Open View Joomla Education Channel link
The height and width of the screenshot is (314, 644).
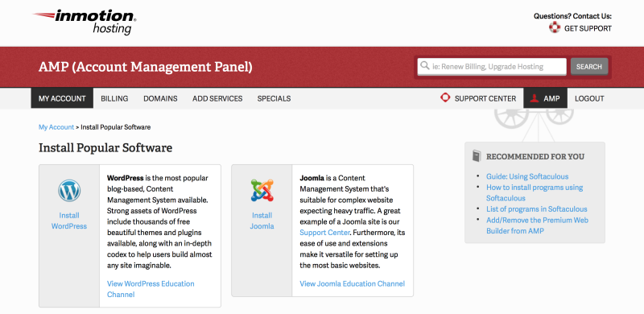tap(352, 283)
